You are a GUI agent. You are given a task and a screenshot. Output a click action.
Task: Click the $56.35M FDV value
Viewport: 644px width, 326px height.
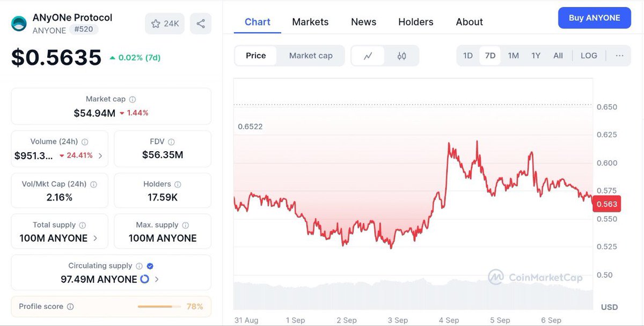pyautogui.click(x=163, y=155)
